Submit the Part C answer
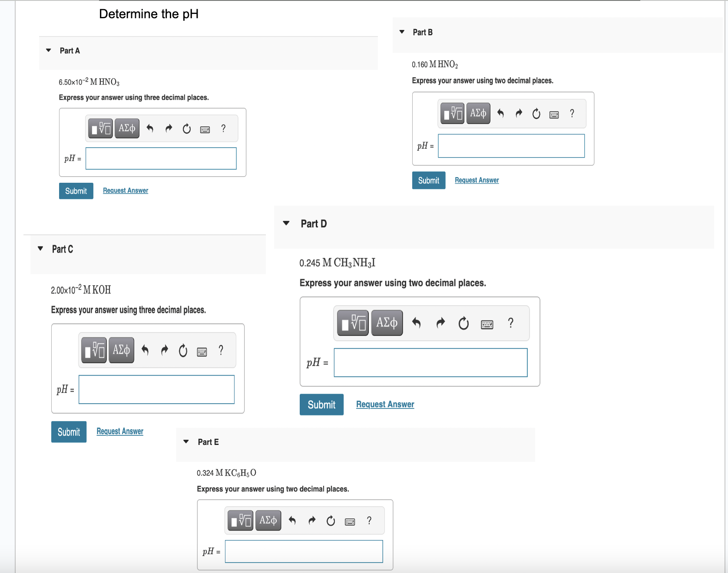Image resolution: width=728 pixels, height=573 pixels. pos(69,432)
